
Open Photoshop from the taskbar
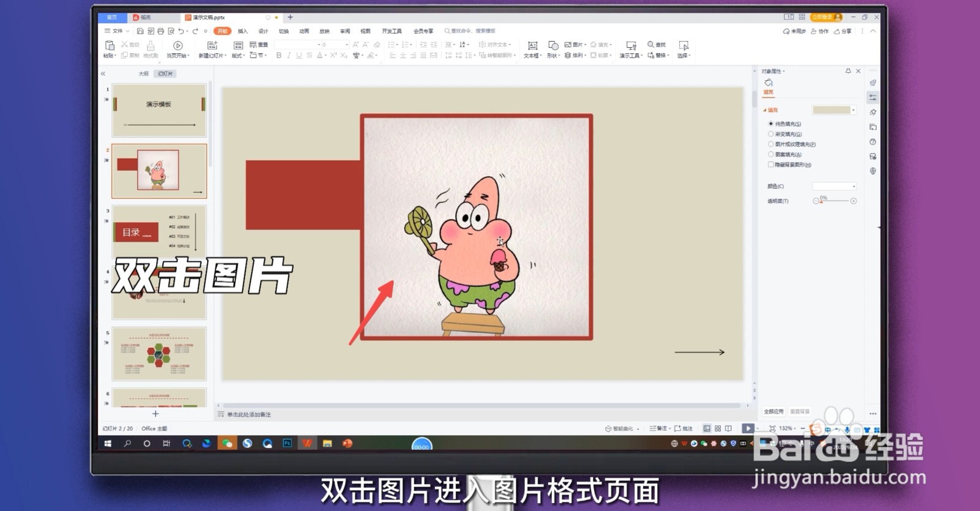287,443
